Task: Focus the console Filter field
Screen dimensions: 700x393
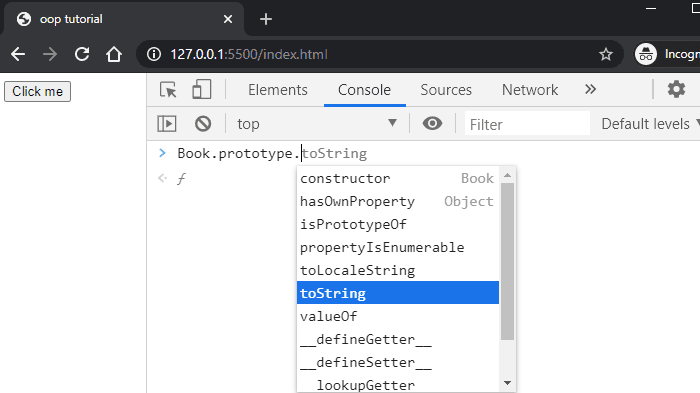Action: coord(527,124)
